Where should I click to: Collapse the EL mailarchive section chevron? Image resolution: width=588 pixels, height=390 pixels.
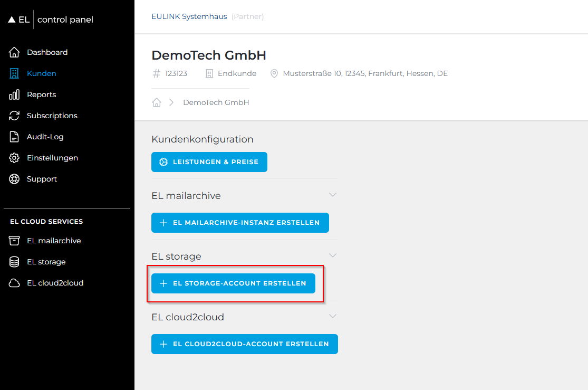click(x=332, y=195)
